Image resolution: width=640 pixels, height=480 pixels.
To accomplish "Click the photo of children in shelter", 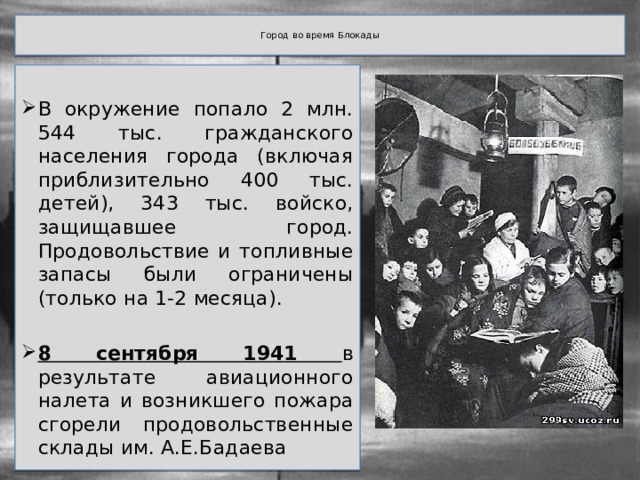I will (x=499, y=251).
